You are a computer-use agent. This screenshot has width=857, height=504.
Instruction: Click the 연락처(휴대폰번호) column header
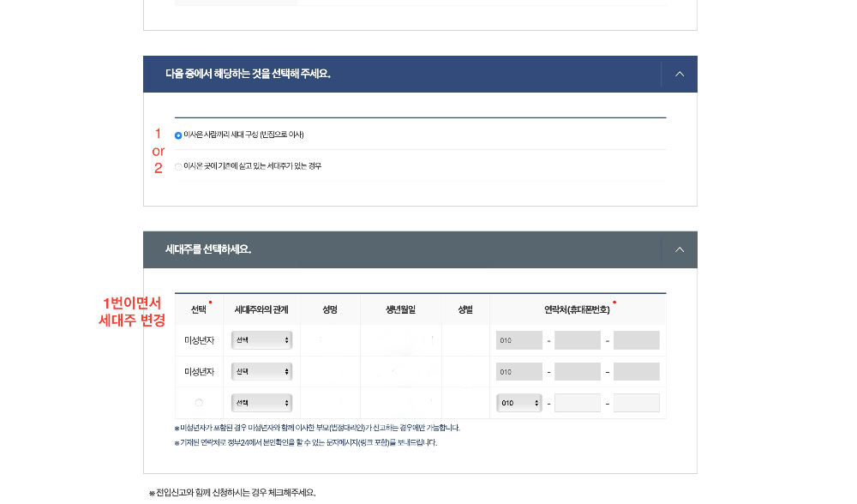click(x=578, y=309)
